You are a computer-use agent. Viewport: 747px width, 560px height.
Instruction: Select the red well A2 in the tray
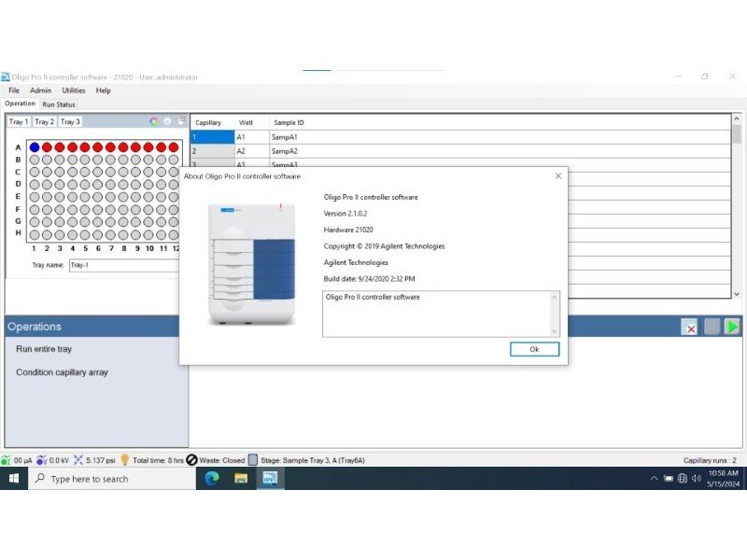pos(47,147)
